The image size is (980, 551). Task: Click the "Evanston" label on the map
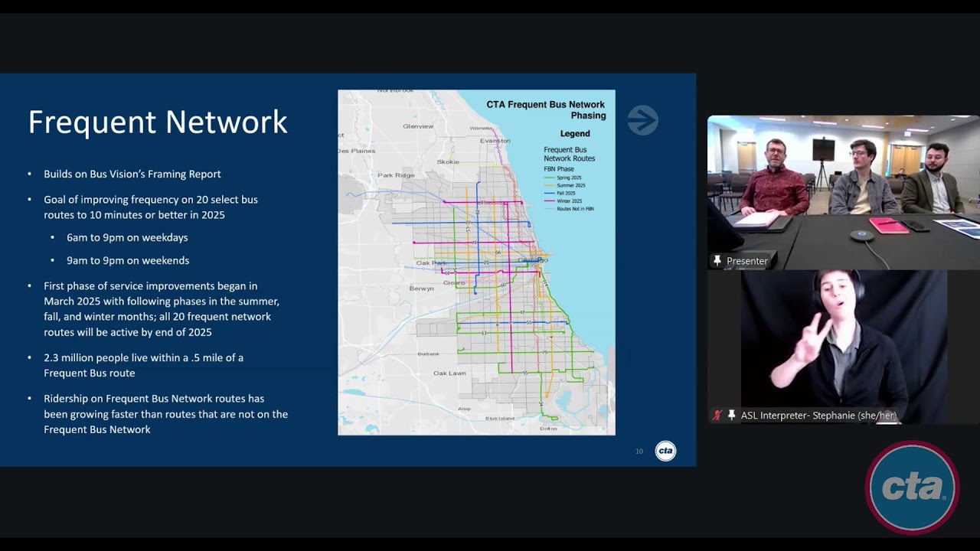(495, 141)
